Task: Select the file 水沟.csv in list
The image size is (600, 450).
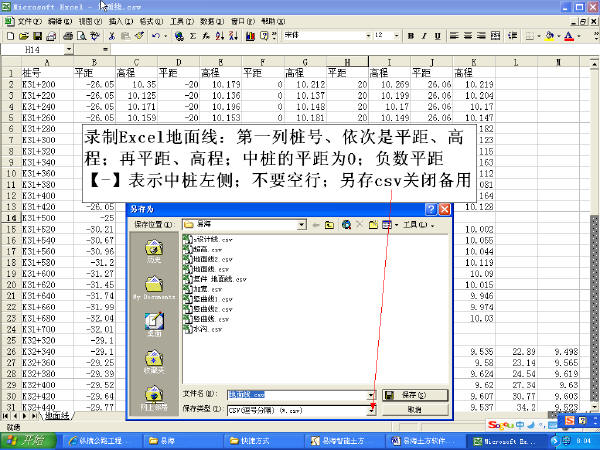Action: (x=203, y=329)
